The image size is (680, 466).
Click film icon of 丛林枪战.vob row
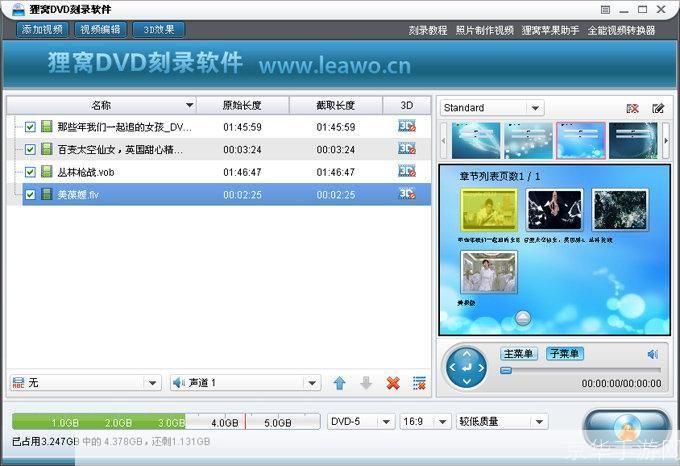click(x=46, y=172)
